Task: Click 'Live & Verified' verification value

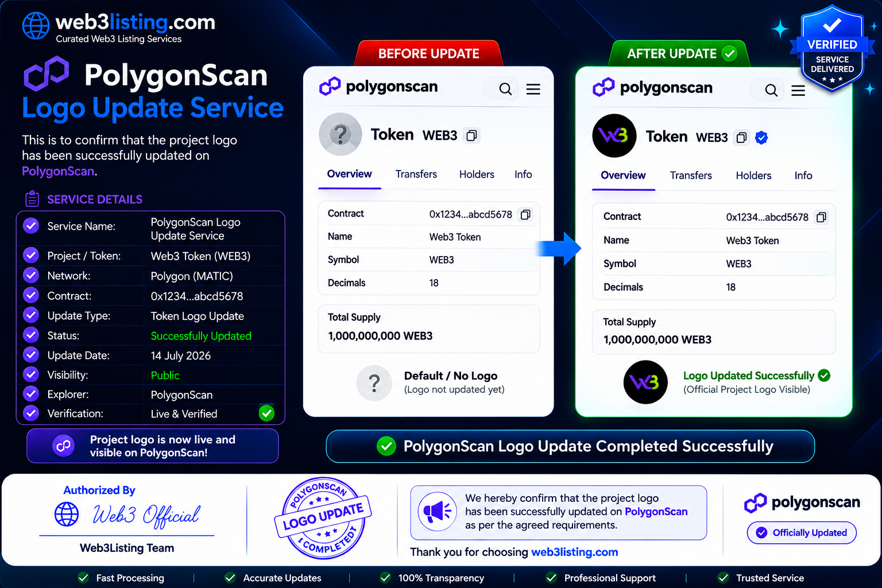Action: 184,414
